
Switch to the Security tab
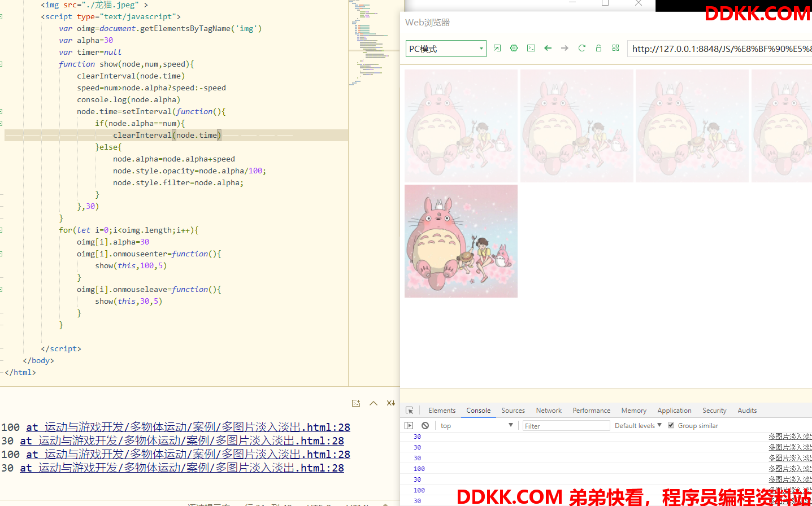(x=714, y=411)
